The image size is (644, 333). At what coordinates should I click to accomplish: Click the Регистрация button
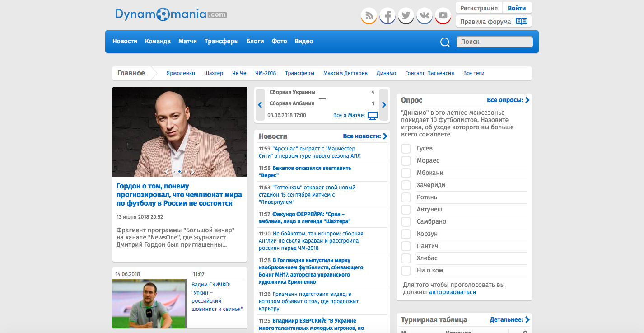479,8
